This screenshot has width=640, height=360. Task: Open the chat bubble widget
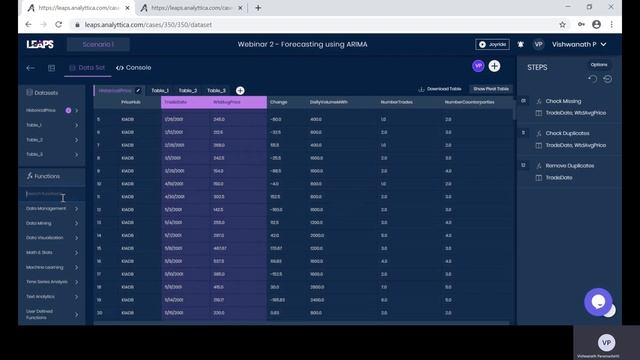[x=598, y=302]
